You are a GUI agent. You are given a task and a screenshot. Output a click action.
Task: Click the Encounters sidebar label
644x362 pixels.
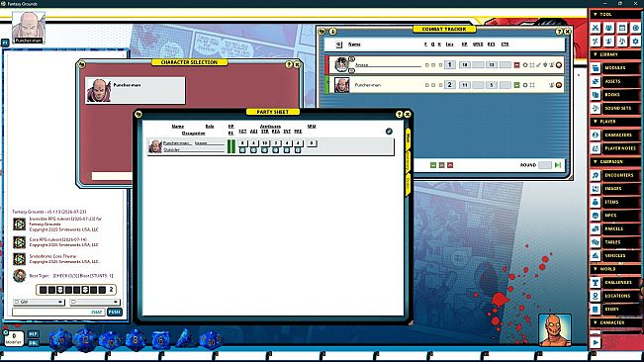point(618,175)
